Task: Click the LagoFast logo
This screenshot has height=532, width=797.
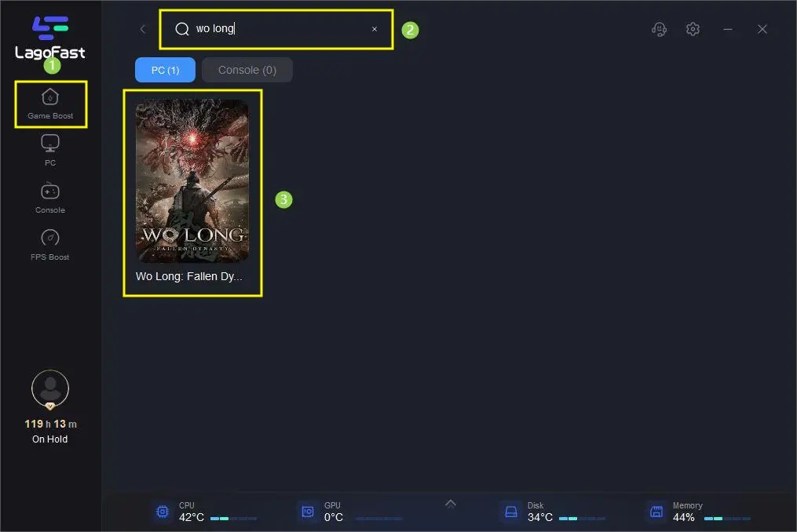Action: click(49, 38)
